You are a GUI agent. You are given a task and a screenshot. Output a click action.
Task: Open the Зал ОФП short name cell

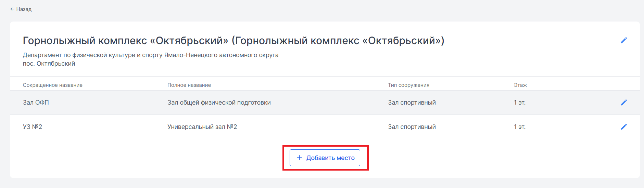36,103
